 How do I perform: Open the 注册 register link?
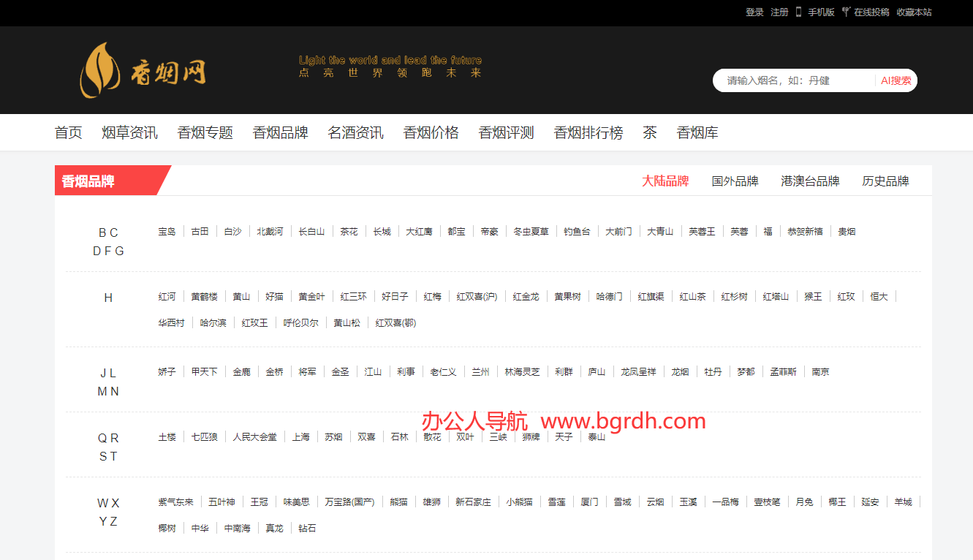(779, 12)
